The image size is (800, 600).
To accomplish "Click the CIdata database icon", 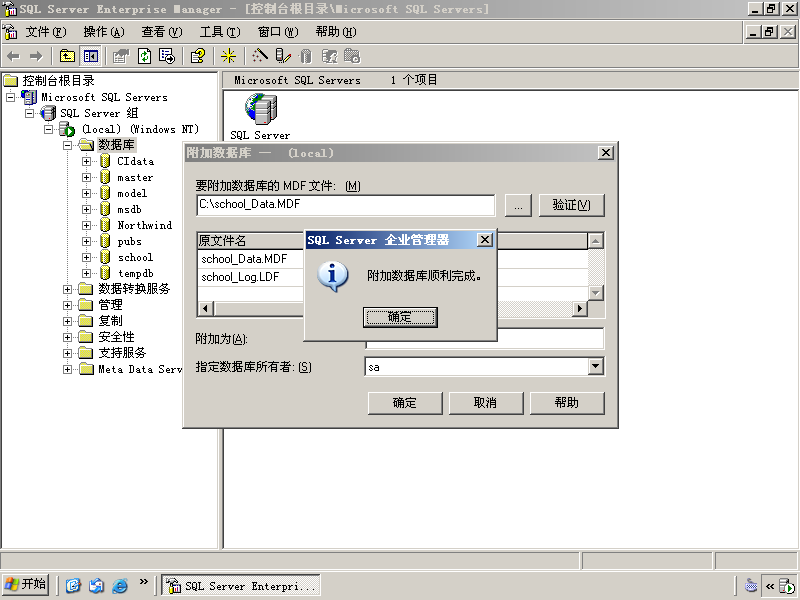I will (x=105, y=161).
